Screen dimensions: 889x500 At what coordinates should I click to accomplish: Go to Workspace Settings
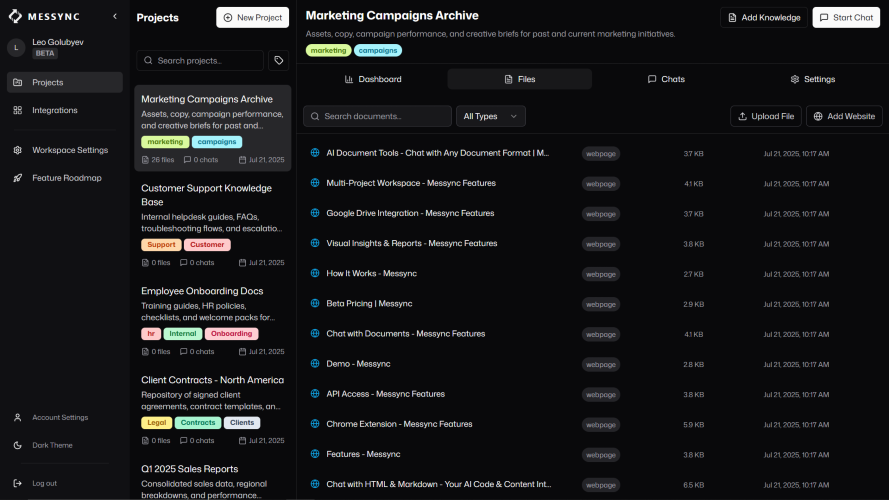[65, 150]
